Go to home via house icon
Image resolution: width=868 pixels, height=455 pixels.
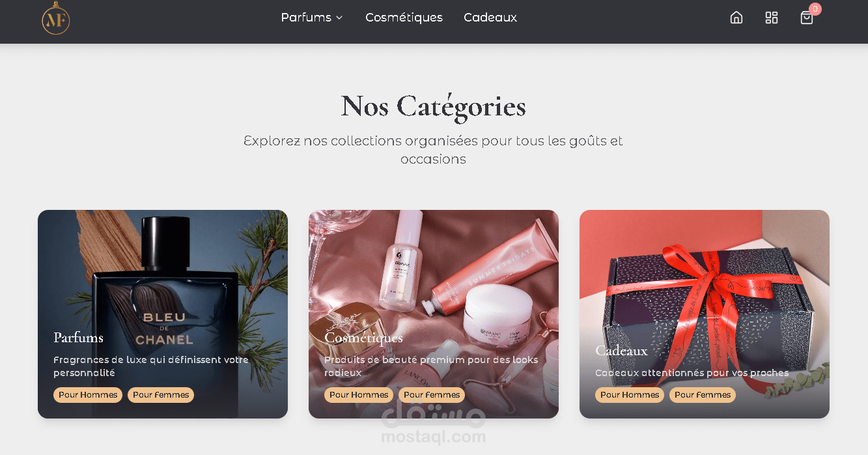click(x=736, y=18)
